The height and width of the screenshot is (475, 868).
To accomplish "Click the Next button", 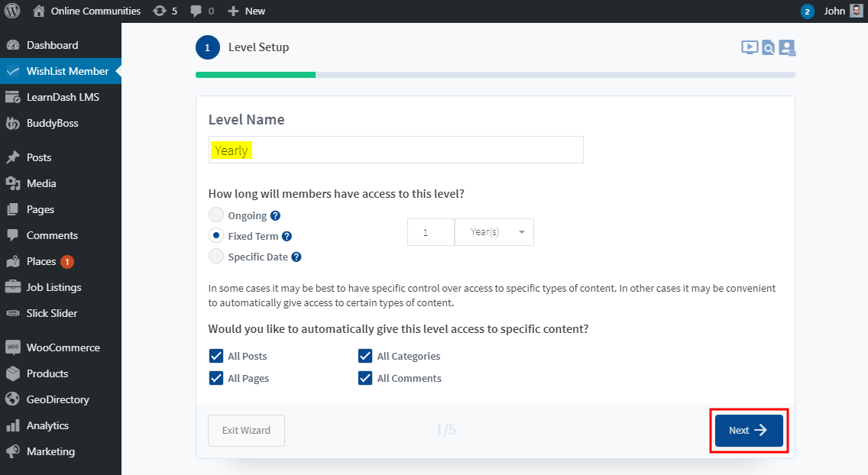I will point(748,431).
